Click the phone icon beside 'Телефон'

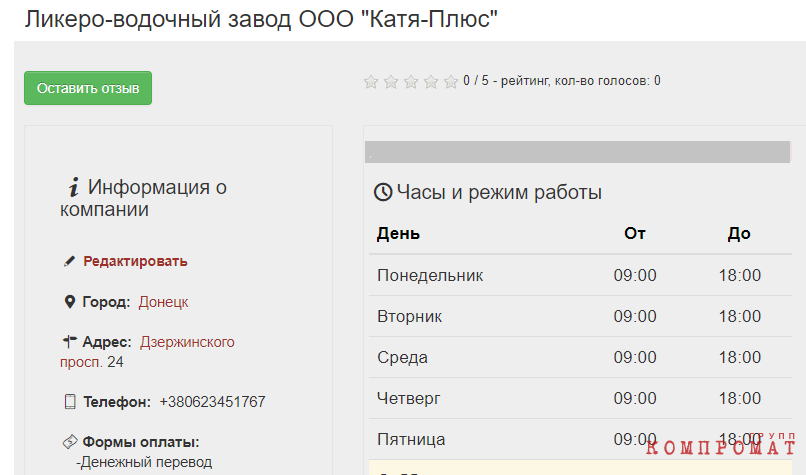69,401
